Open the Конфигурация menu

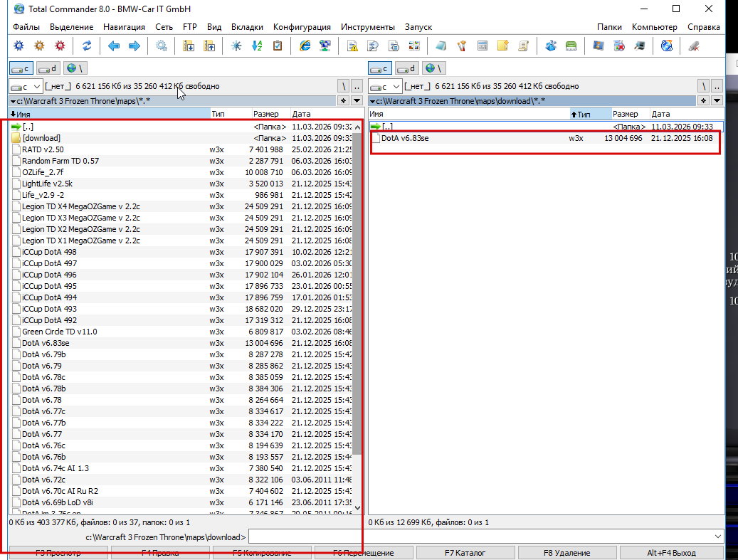pyautogui.click(x=302, y=27)
